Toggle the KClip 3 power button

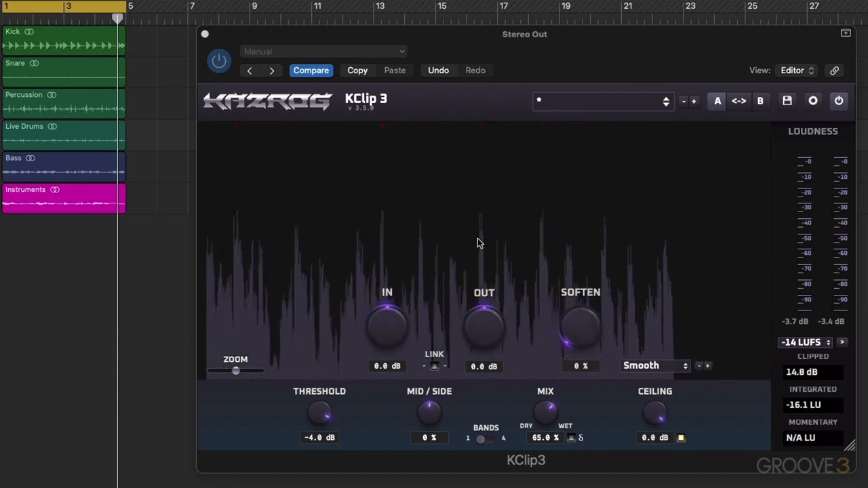click(x=839, y=101)
